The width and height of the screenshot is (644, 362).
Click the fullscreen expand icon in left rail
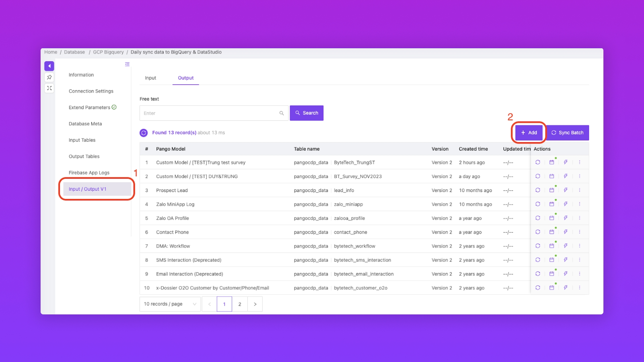point(49,88)
